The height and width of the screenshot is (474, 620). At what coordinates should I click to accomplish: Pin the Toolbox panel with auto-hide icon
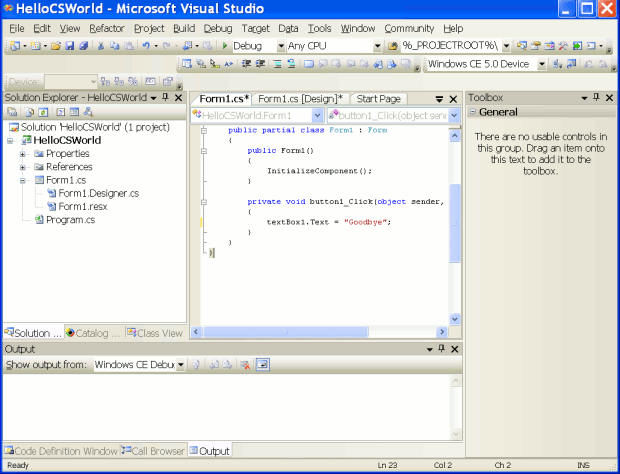[x=595, y=98]
